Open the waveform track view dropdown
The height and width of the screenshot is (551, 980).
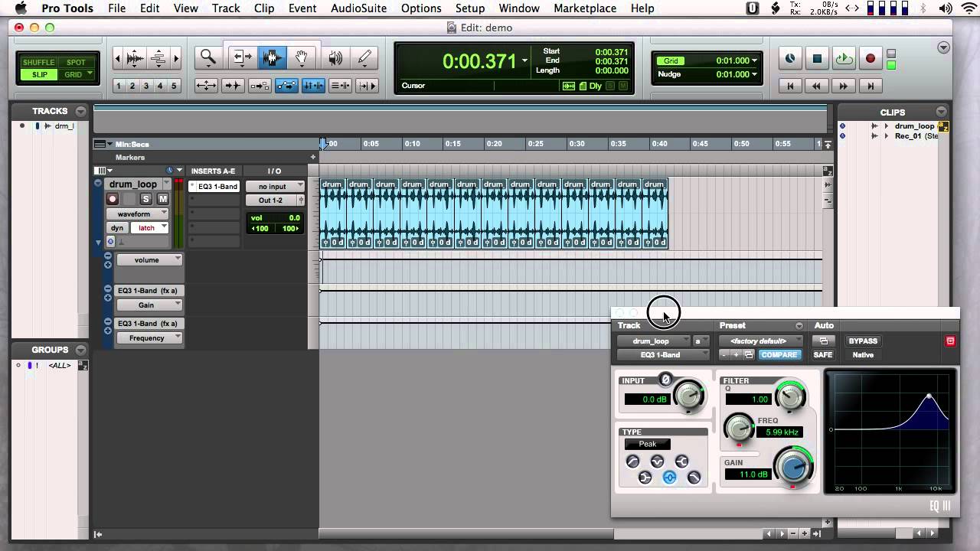pyautogui.click(x=139, y=214)
